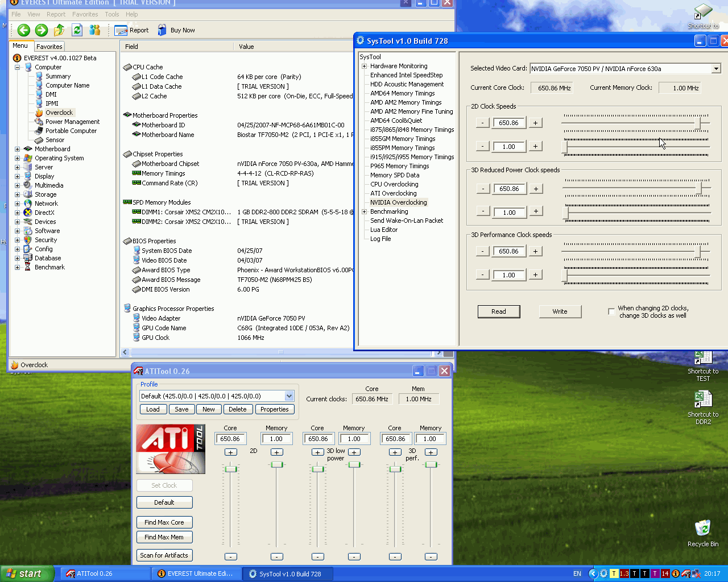This screenshot has height=582, width=728.
Task: Click the 2D core clock value field in SysTool
Action: tap(509, 123)
